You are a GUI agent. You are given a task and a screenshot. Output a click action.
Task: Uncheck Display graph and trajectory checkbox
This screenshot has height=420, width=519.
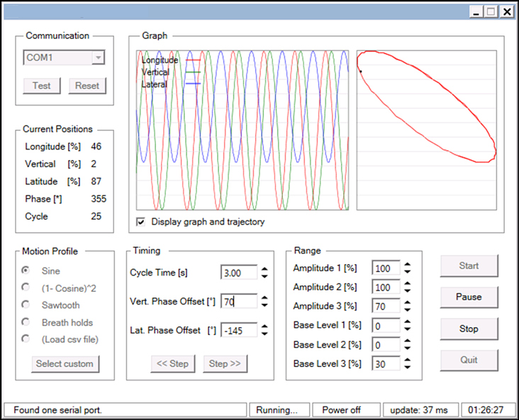coord(142,222)
